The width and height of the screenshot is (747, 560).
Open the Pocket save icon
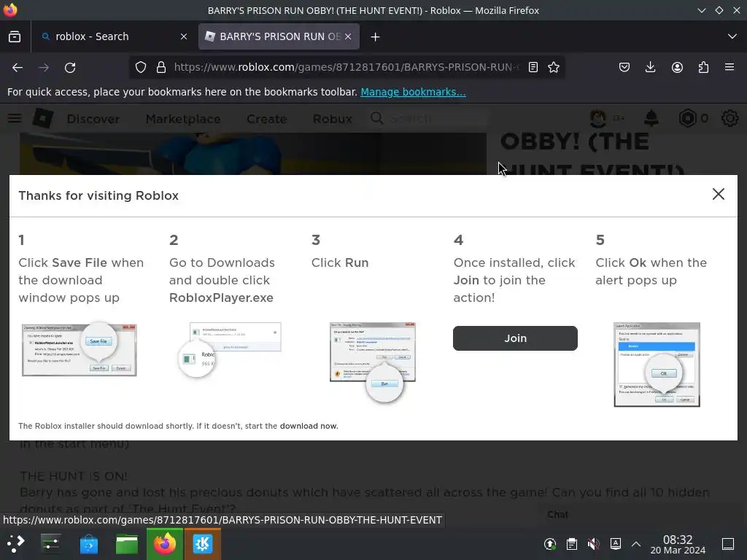pos(624,68)
